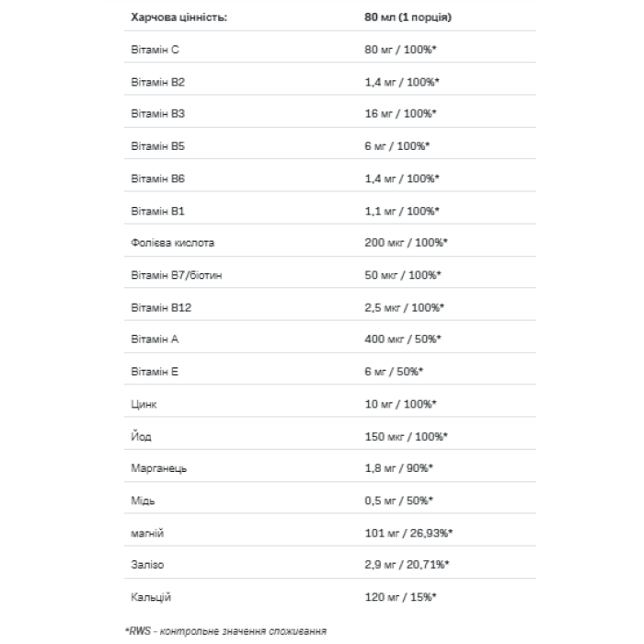Click the "Вітамін B5" row label
Viewport: 644px width, 644px height.
[158, 145]
